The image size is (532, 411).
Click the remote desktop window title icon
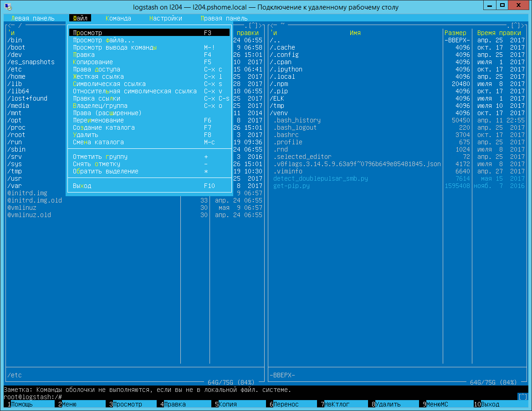tap(8, 7)
